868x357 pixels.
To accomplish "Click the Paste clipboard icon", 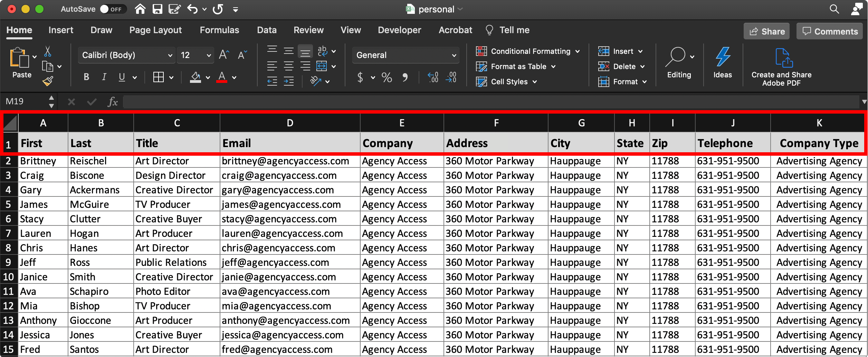I will 19,57.
